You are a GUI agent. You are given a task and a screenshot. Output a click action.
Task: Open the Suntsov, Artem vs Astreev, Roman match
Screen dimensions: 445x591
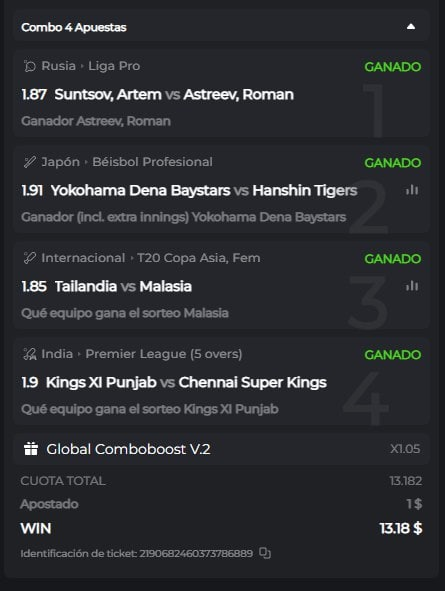tap(174, 95)
